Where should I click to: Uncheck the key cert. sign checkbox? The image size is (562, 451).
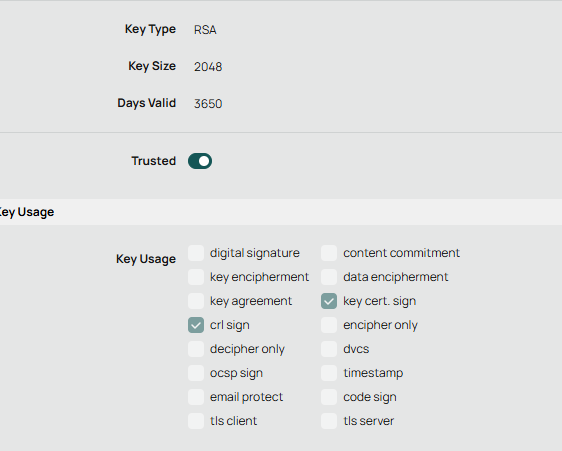[329, 301]
